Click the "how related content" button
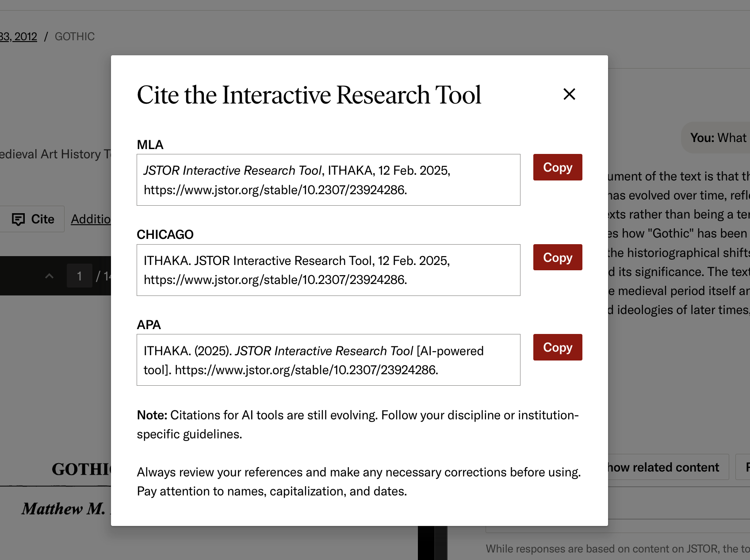 point(662,467)
